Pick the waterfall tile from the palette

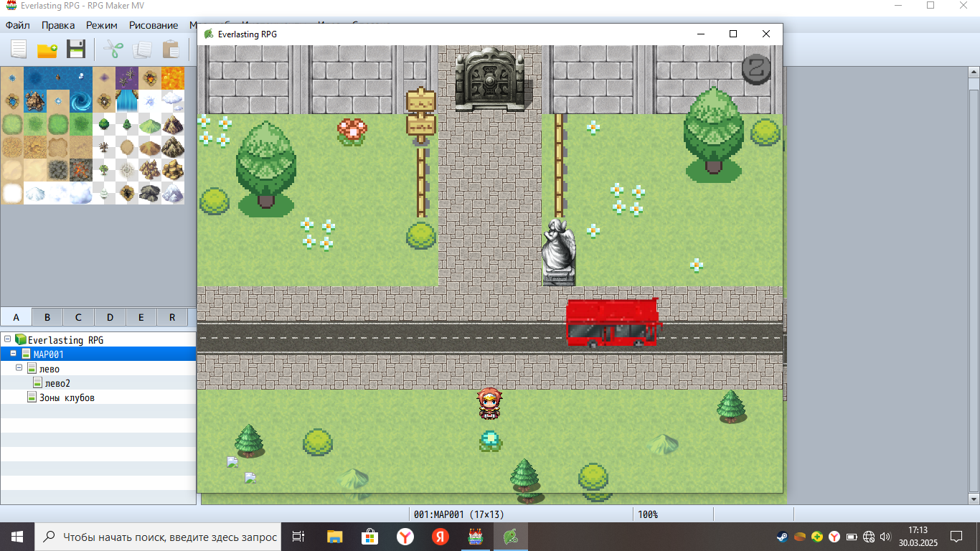127,101
